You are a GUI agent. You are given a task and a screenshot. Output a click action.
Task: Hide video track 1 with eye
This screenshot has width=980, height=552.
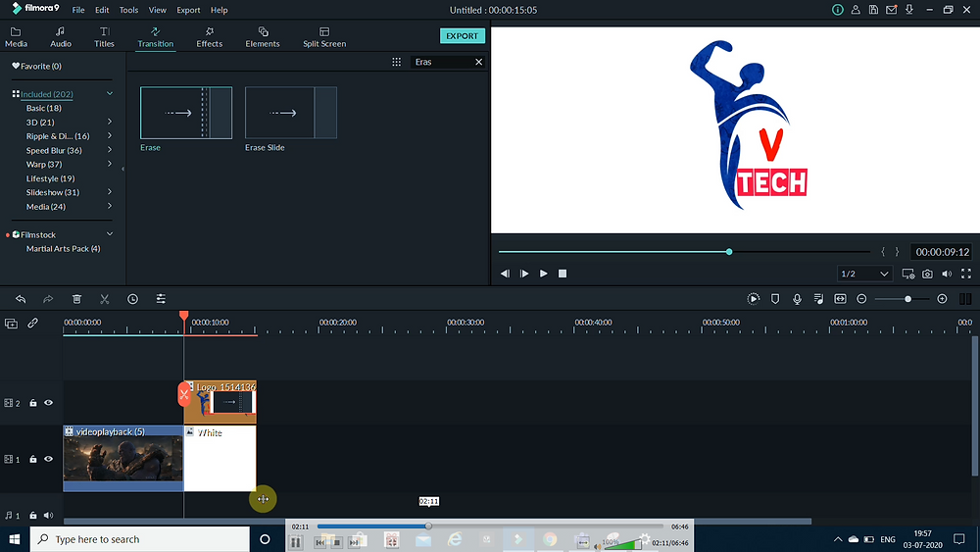pyautogui.click(x=48, y=459)
